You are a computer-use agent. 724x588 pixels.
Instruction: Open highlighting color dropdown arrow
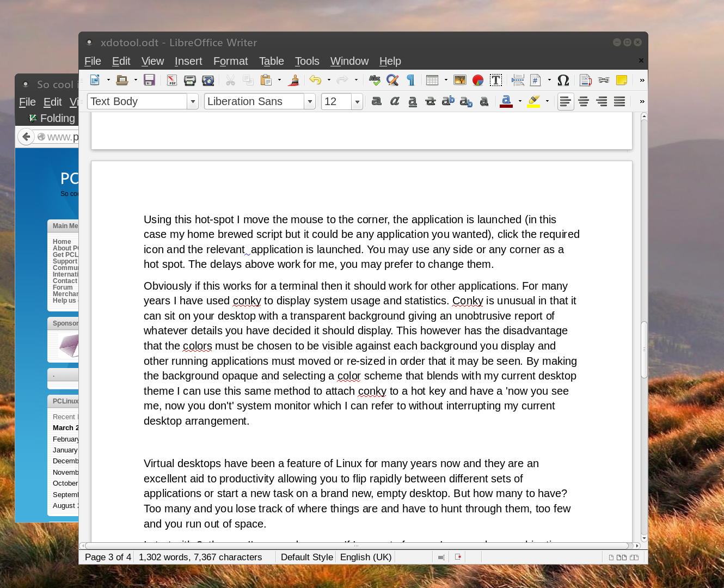547,101
